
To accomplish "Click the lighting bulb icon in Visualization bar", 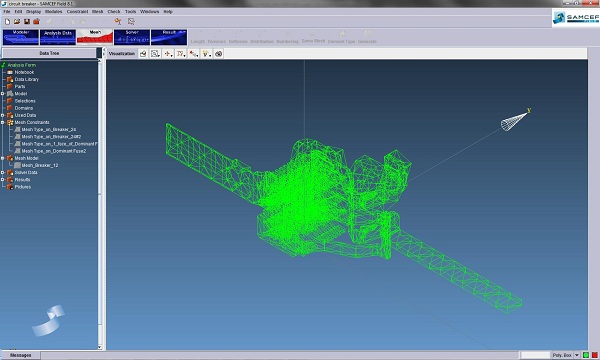I will 206,54.
